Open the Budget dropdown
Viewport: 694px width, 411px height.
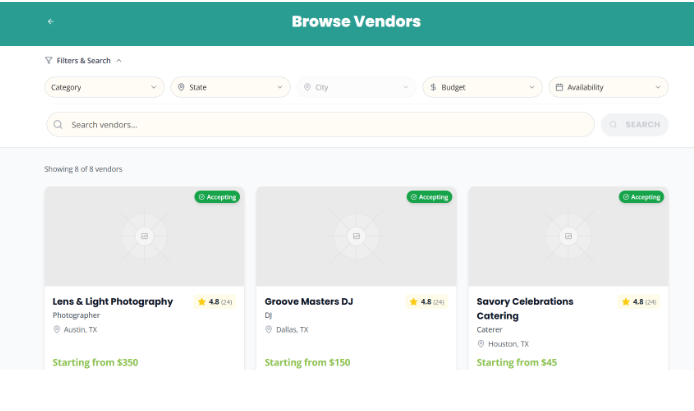tap(482, 87)
